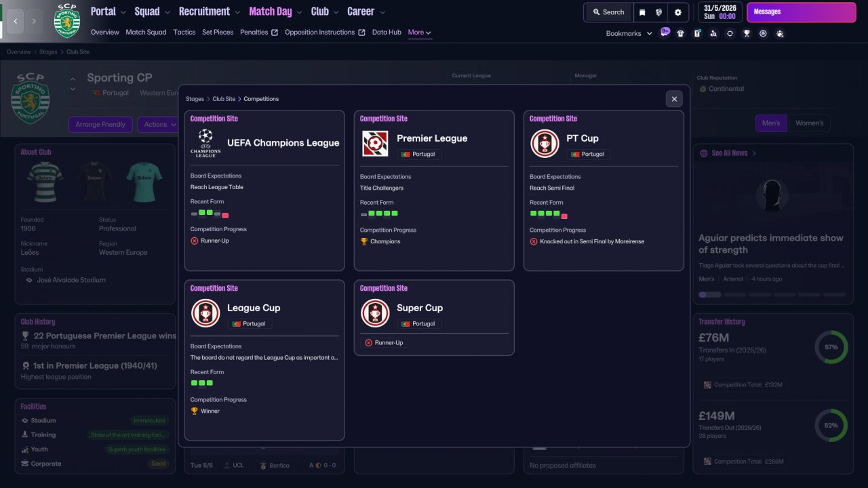Viewport: 868px width, 488px height.
Task: Click the Portugal tag under Premier League
Action: tap(418, 155)
